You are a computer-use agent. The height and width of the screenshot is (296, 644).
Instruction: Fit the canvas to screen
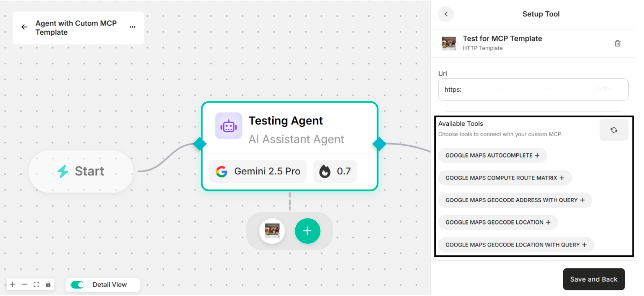coord(37,284)
